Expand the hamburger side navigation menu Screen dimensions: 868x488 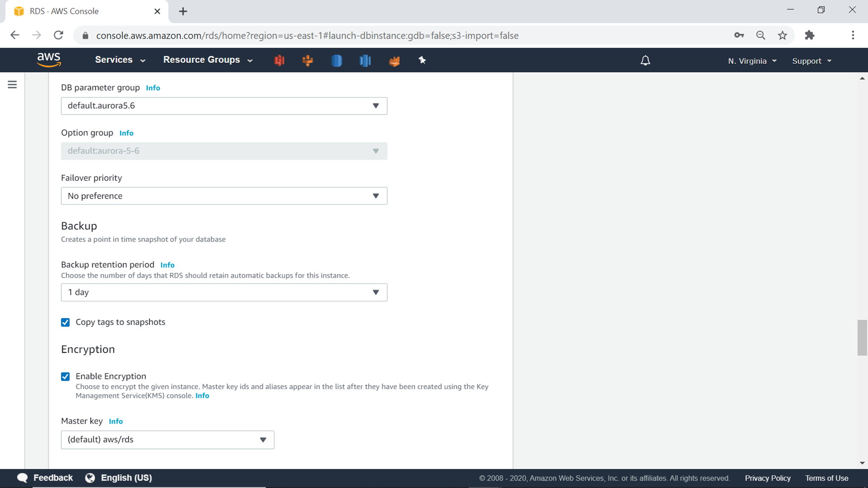12,85
